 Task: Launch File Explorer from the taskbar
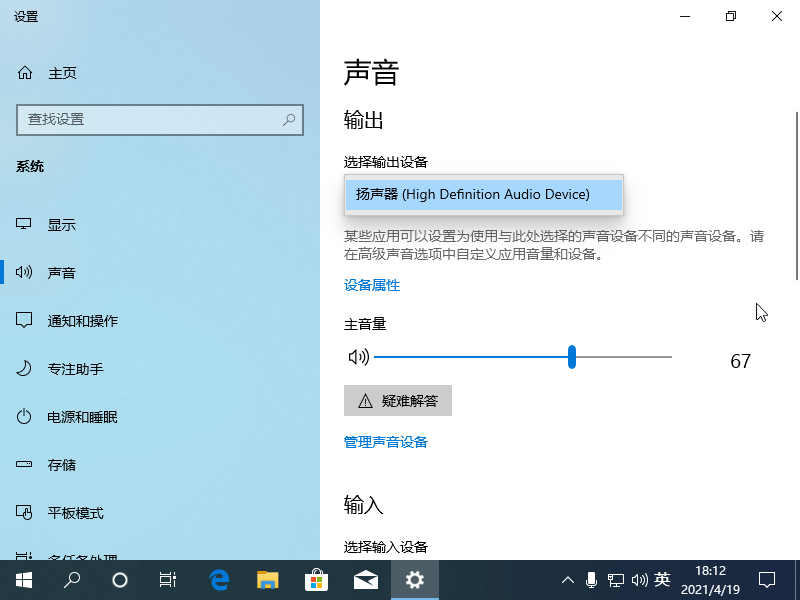268,579
